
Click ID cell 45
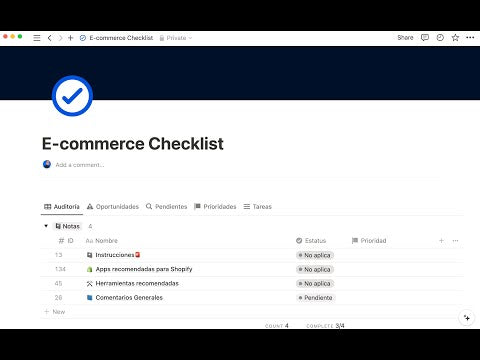pyautogui.click(x=58, y=284)
